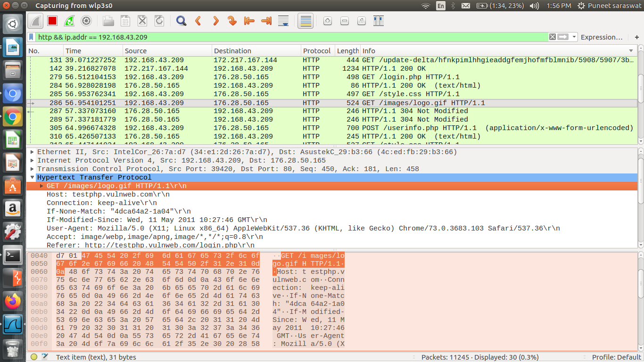Click the Expression… button
This screenshot has height=362, width=644.
coord(602,37)
